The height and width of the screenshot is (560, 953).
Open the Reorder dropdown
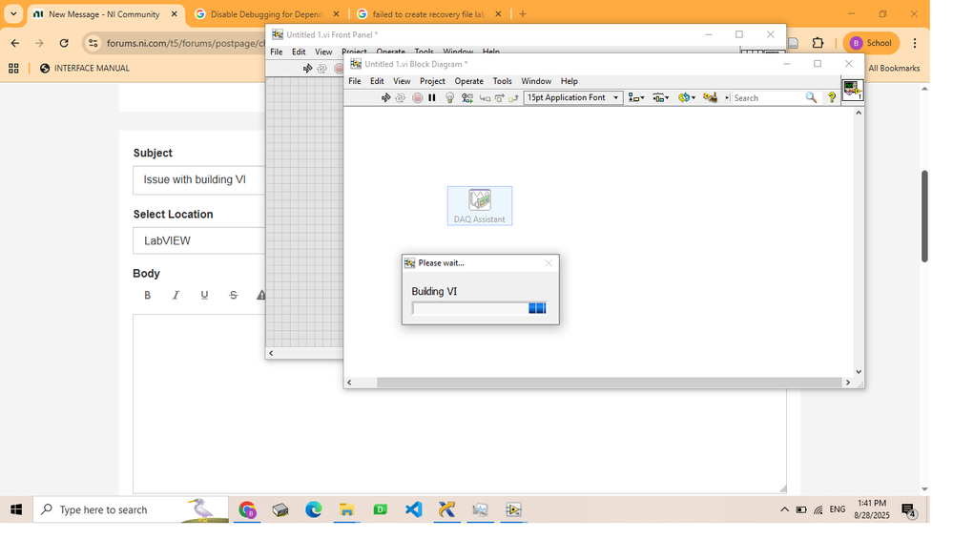[x=687, y=98]
